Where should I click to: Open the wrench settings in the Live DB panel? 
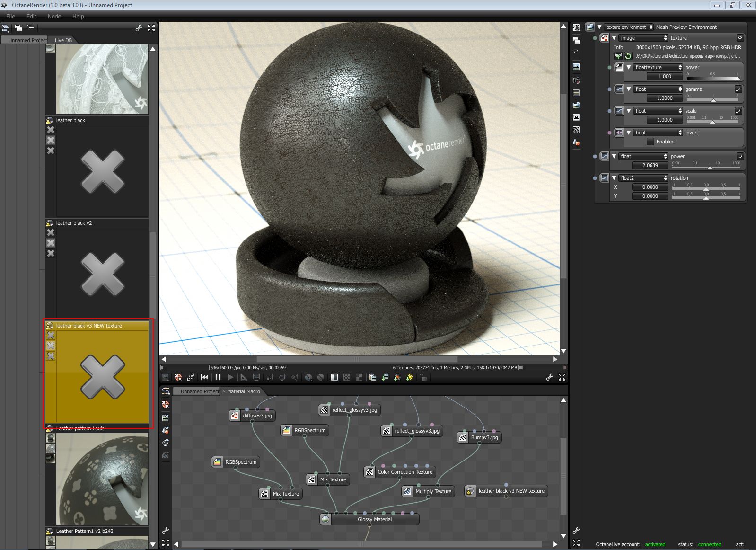(x=139, y=28)
